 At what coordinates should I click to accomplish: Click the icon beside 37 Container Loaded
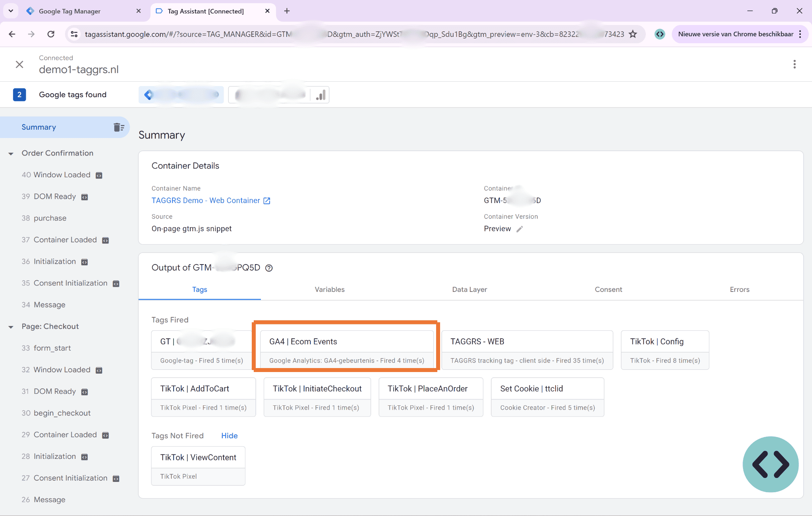pyautogui.click(x=105, y=240)
